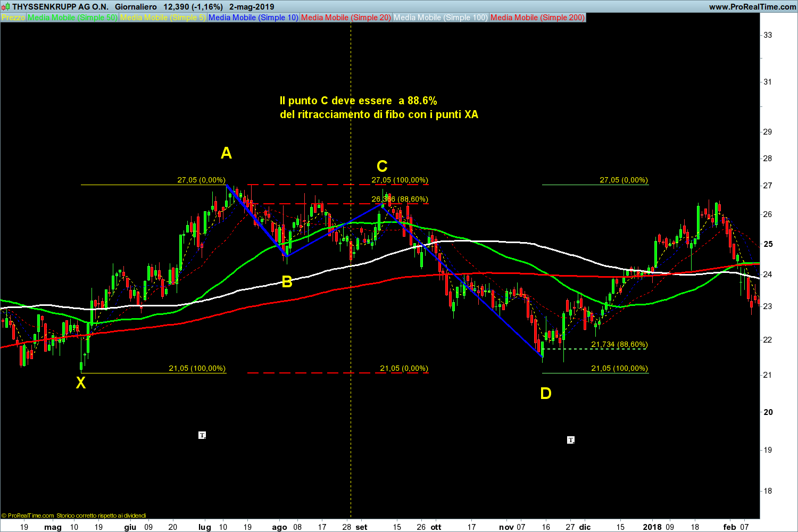Click the ago month label on time axis
The height and width of the screenshot is (532, 798).
coord(279,527)
